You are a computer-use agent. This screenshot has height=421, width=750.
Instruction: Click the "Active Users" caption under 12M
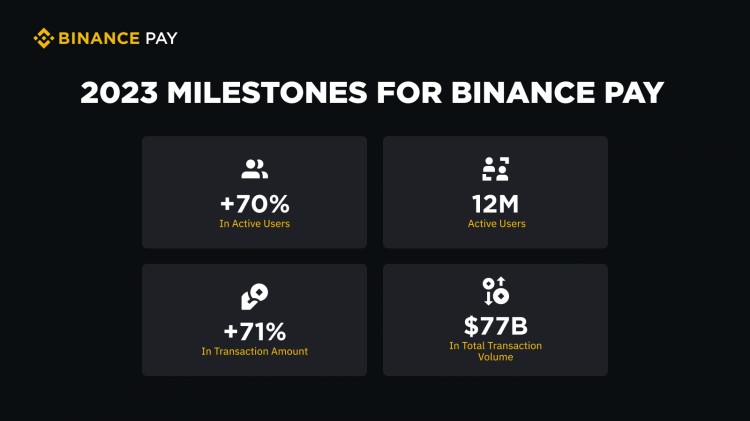pos(496,224)
